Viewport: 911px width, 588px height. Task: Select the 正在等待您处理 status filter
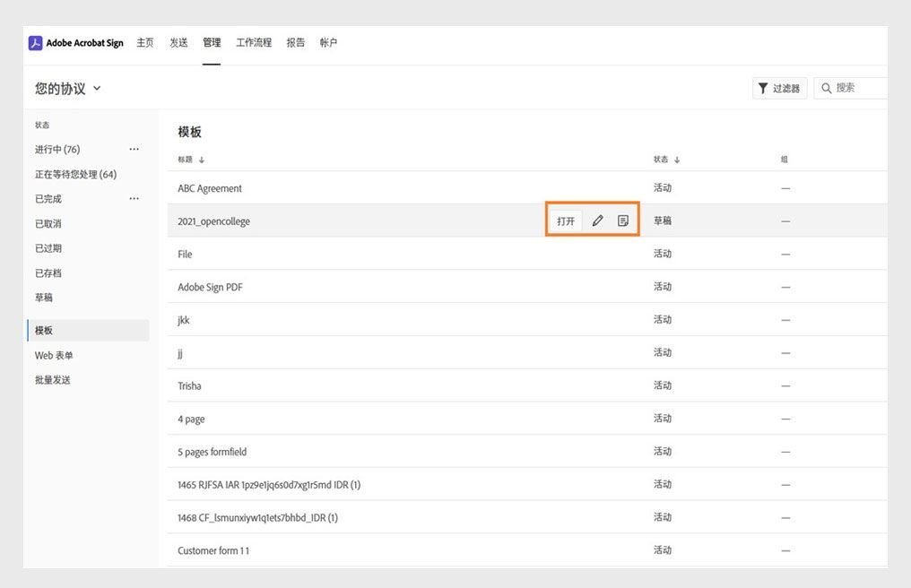click(x=75, y=174)
